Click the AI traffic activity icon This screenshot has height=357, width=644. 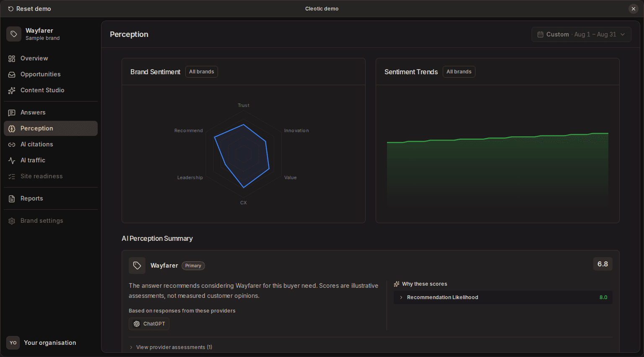click(x=12, y=161)
